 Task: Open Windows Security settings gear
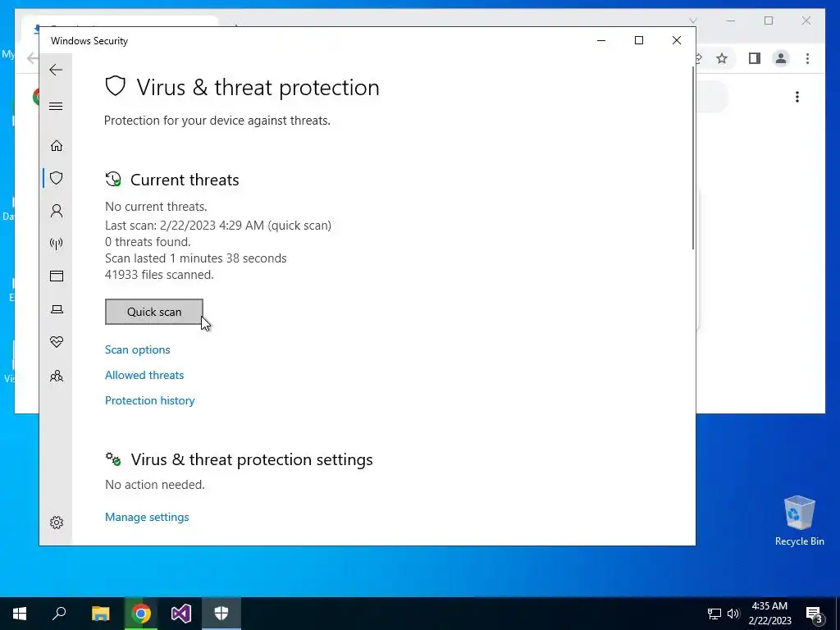click(x=57, y=523)
